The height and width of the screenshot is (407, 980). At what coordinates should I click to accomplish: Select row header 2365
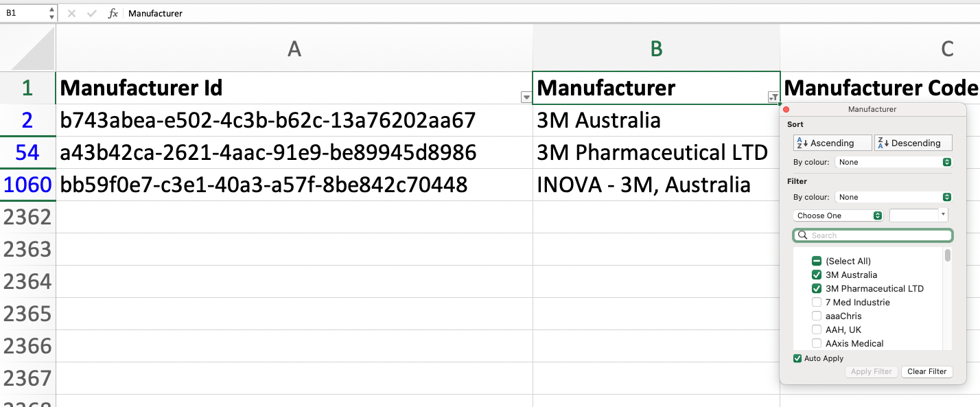click(x=27, y=314)
